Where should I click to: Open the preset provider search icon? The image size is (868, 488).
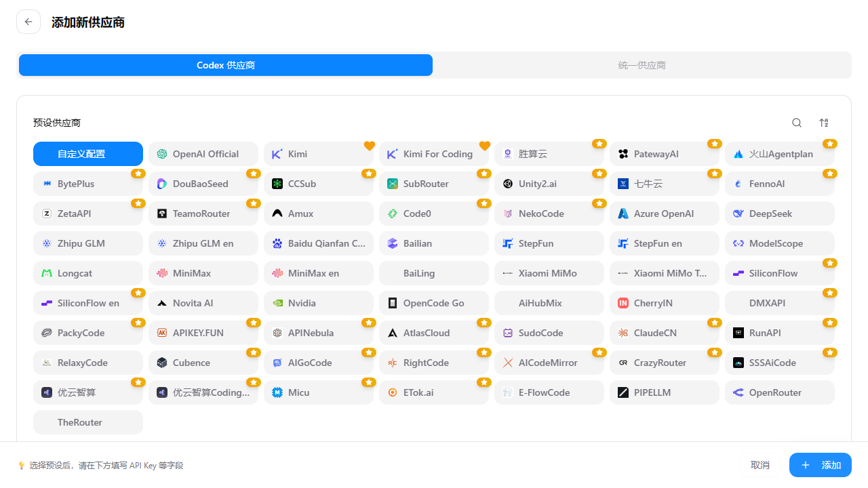pos(797,123)
